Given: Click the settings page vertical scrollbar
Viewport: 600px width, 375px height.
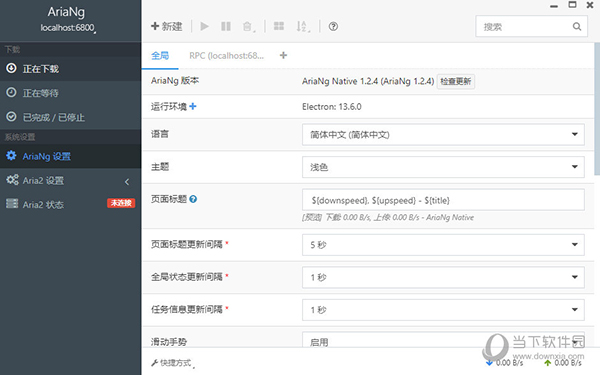Looking at the screenshot, I should [x=597, y=109].
